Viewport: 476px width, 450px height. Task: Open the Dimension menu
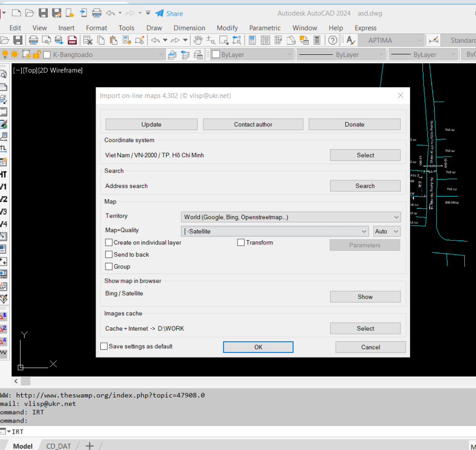coord(189,28)
